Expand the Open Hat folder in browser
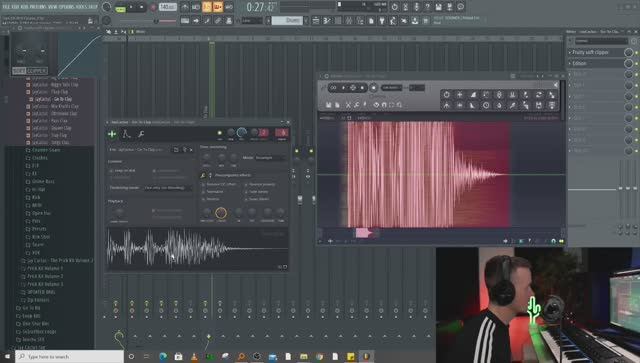The width and height of the screenshot is (640, 363). pos(41,213)
